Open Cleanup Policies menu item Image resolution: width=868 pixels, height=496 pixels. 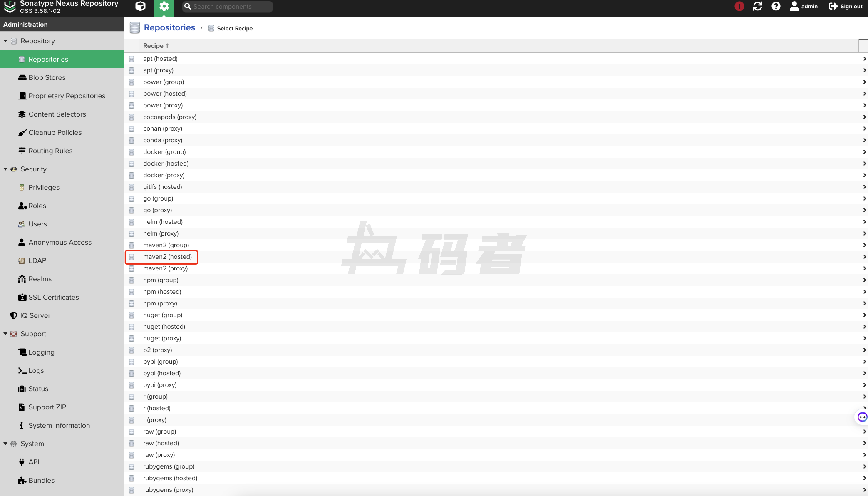tap(55, 132)
